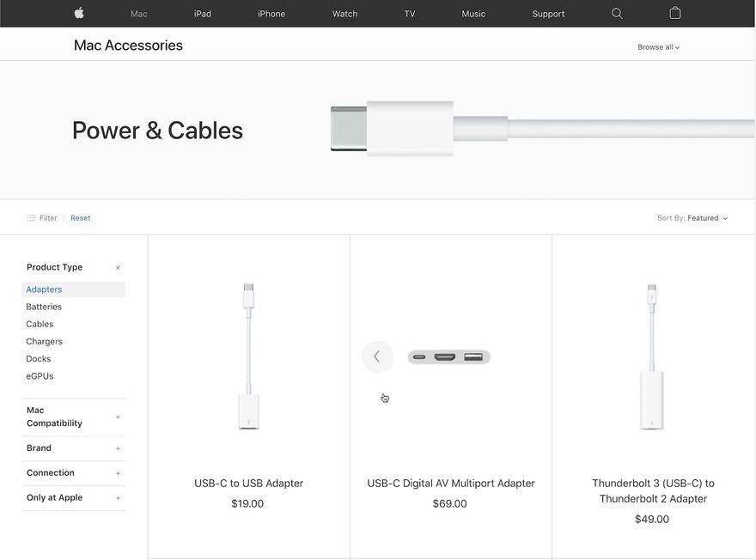The height and width of the screenshot is (560, 756).
Task: Select the eGPUs product type
Action: pyautogui.click(x=40, y=376)
